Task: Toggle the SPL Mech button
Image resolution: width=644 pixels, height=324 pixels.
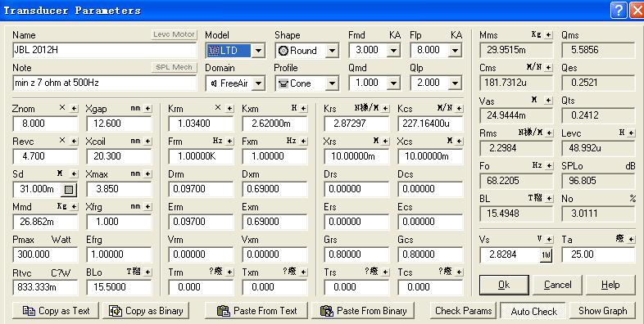Action: click(175, 67)
